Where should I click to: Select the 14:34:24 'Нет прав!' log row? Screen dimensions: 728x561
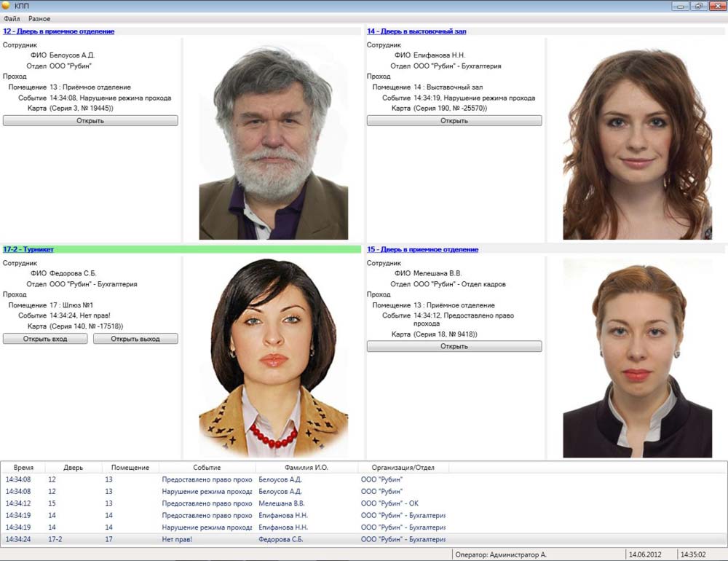218,540
